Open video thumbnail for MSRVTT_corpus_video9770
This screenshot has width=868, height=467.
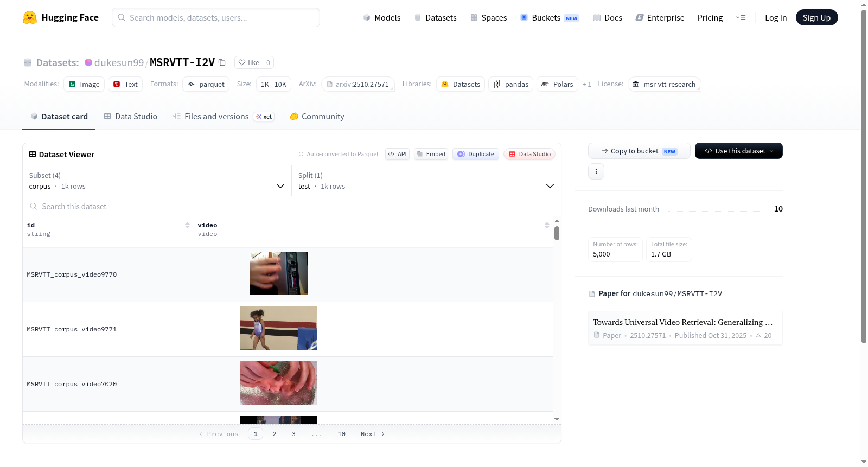click(x=279, y=273)
